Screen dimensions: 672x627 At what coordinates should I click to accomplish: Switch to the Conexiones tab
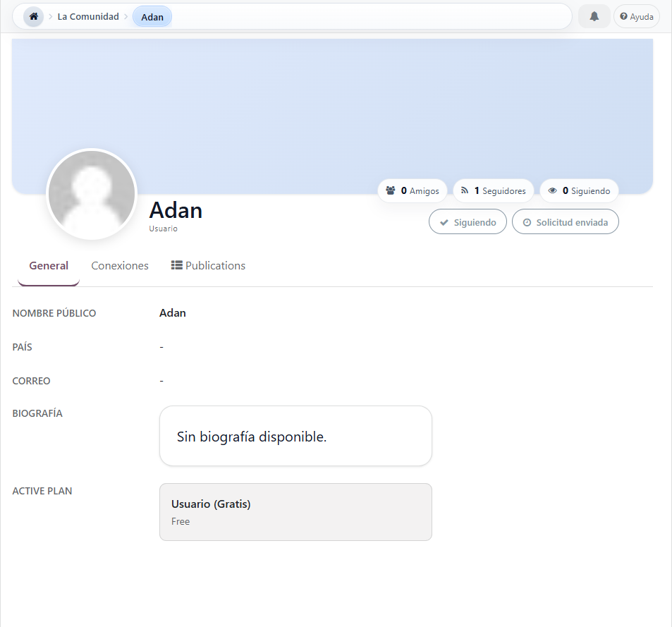pyautogui.click(x=120, y=266)
